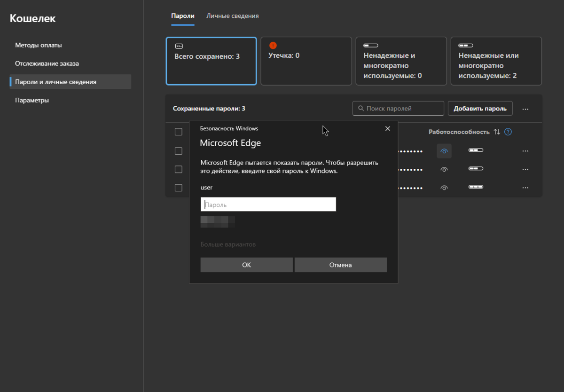Open Параметры in the wallet sidebar
564x392 pixels.
click(x=32, y=100)
